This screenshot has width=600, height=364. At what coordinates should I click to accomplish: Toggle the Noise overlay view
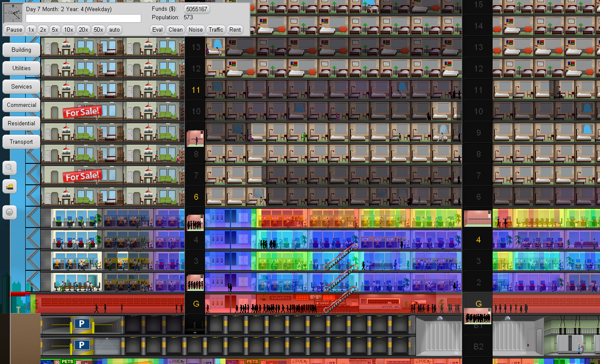point(196,30)
